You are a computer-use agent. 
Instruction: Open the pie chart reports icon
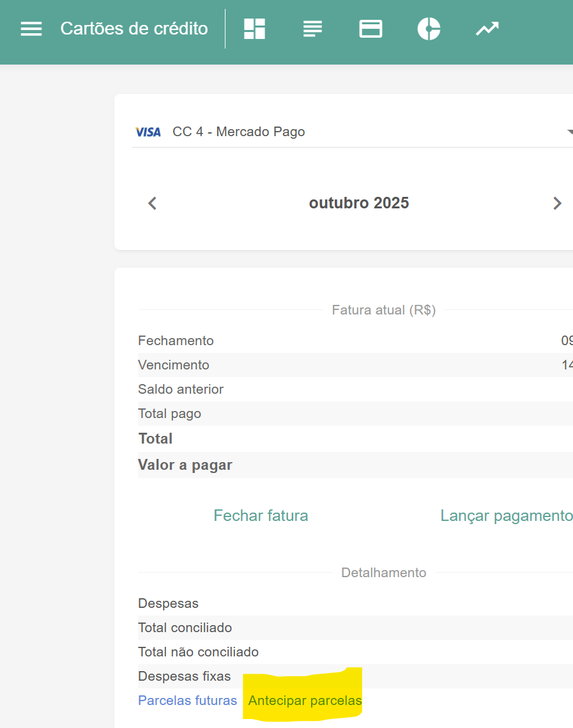point(429,29)
